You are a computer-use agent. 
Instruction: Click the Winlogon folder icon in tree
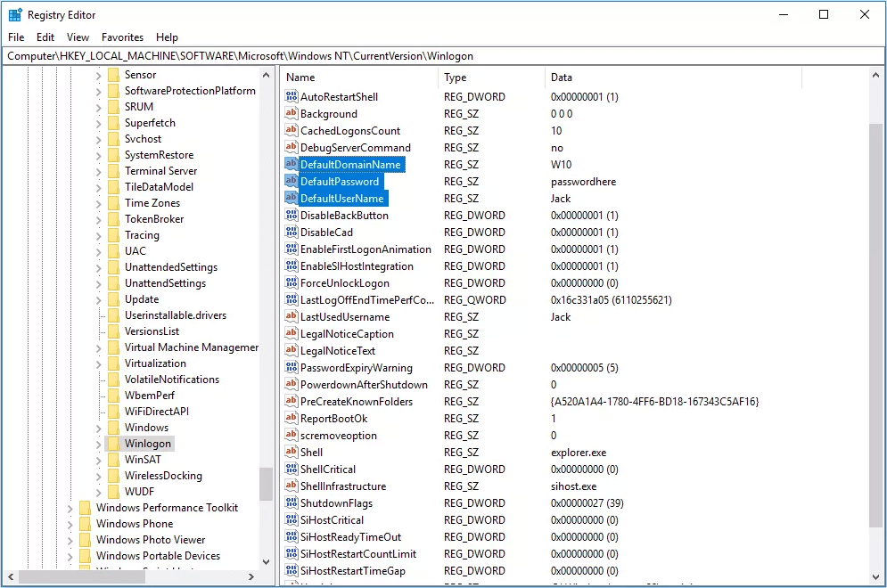(113, 444)
